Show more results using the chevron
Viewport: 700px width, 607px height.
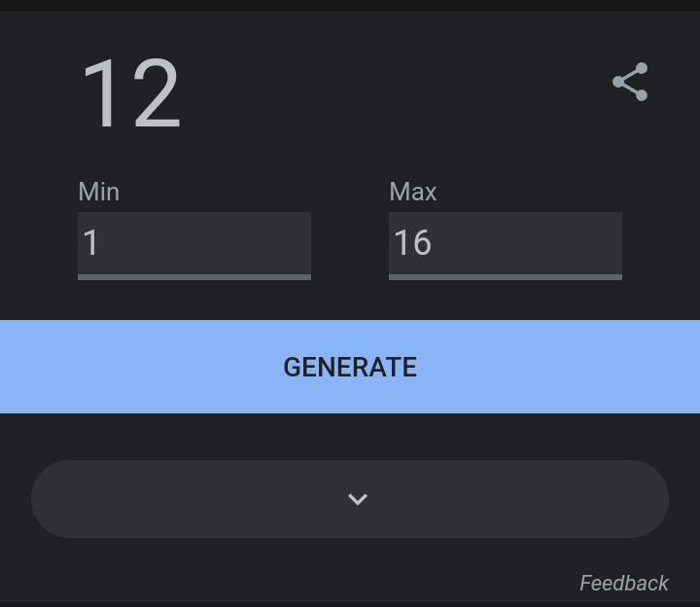pos(358,499)
